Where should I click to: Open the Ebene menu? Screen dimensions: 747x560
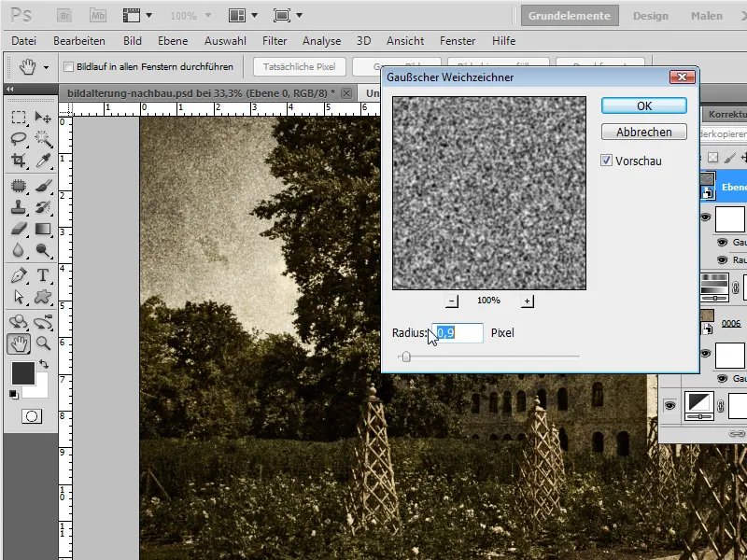[x=173, y=41]
